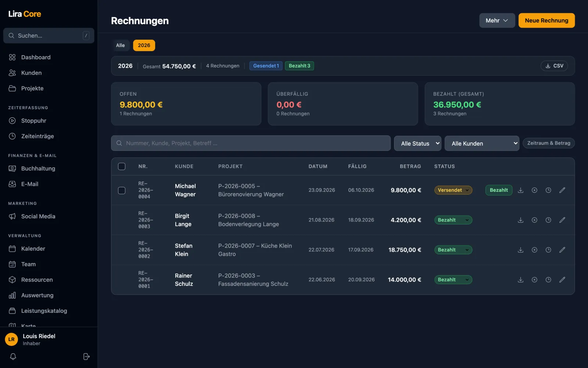Open the Alle Kunden filter dropdown
This screenshot has height=368, width=588.
(482, 144)
